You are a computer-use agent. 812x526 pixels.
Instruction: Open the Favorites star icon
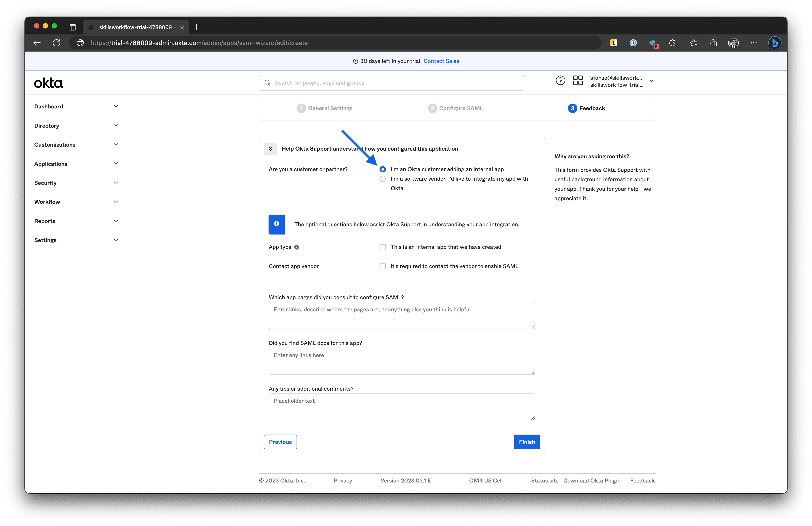coord(694,43)
